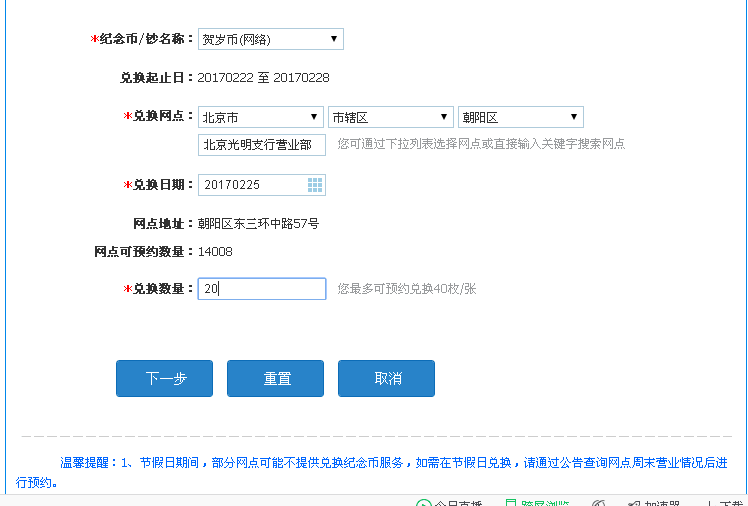
Task: Click the mute icon in status bar
Action: (598, 503)
